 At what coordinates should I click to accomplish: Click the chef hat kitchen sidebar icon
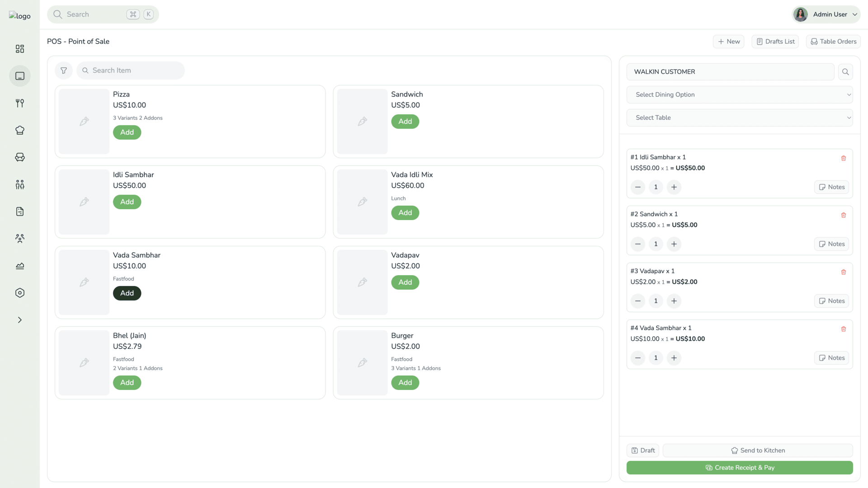point(20,130)
